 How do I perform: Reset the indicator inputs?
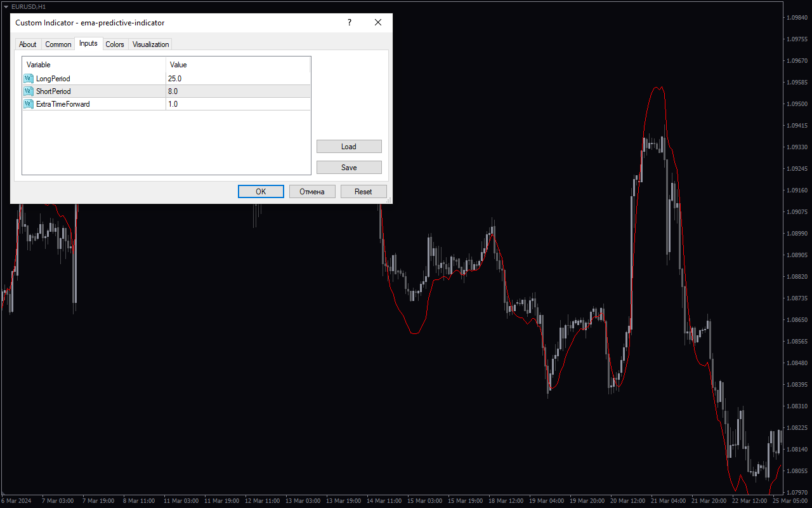click(x=363, y=192)
